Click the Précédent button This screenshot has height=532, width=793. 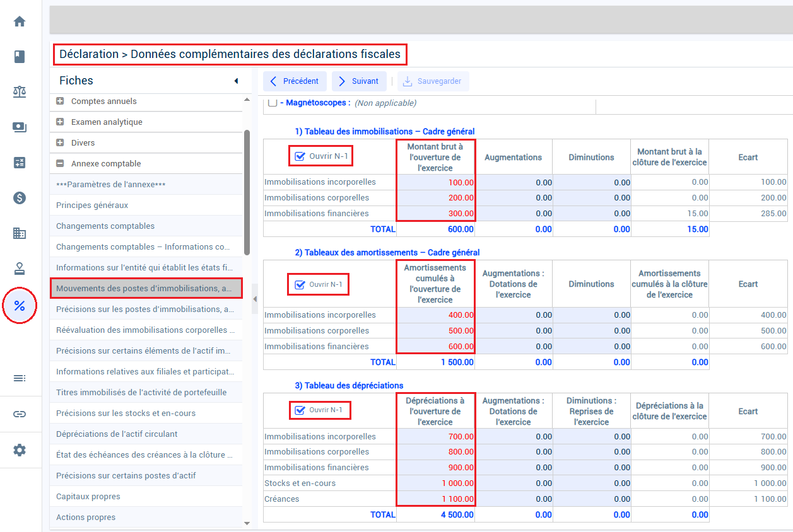[295, 81]
